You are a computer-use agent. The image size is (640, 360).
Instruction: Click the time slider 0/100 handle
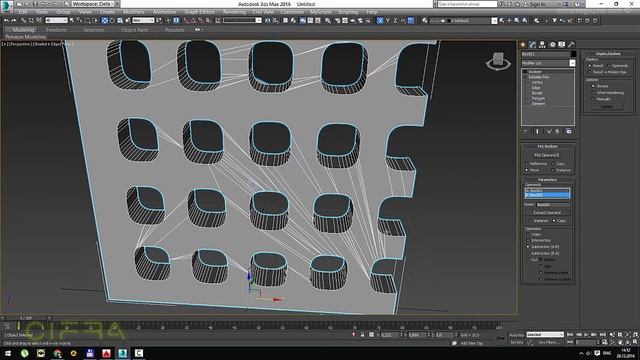[26, 318]
